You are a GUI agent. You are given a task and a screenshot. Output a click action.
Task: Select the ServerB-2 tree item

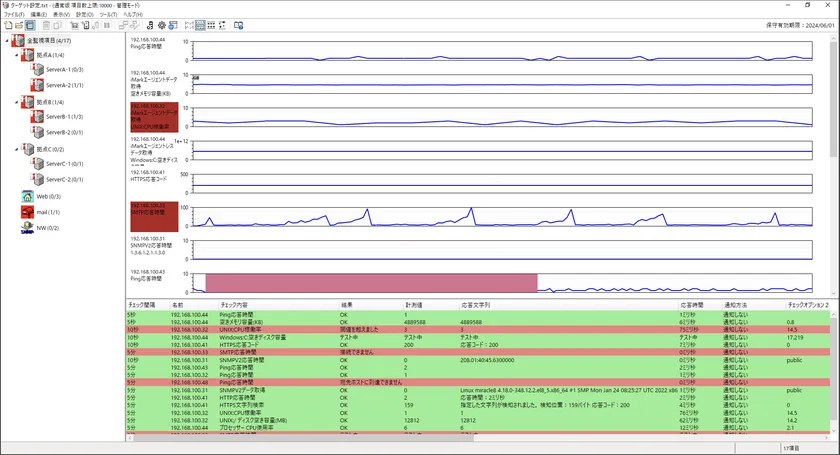(63, 132)
